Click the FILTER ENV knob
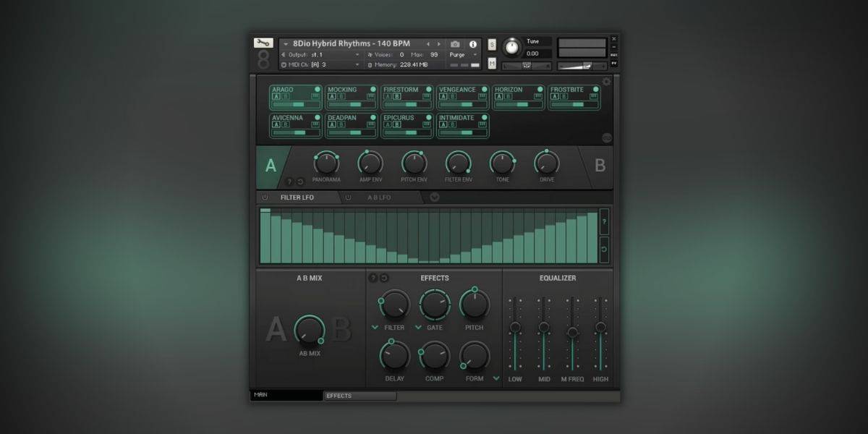The width and height of the screenshot is (868, 434). click(458, 163)
